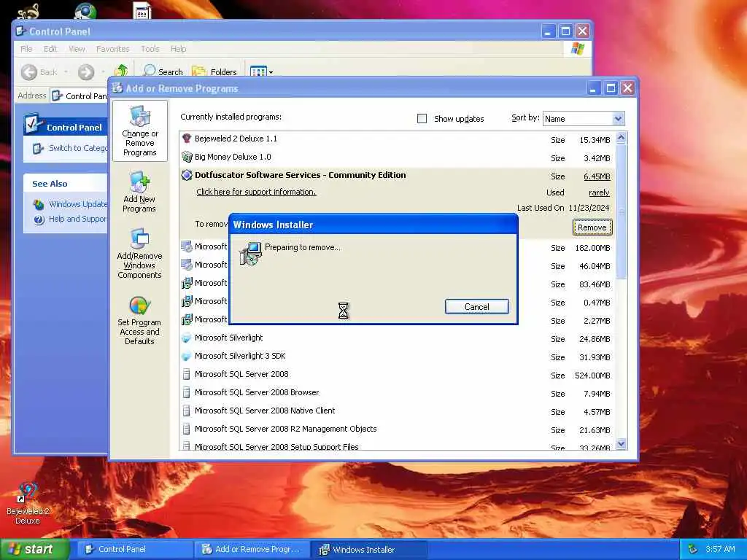
Task: Click the Microsoft Silverlight program icon
Action: pos(187,338)
